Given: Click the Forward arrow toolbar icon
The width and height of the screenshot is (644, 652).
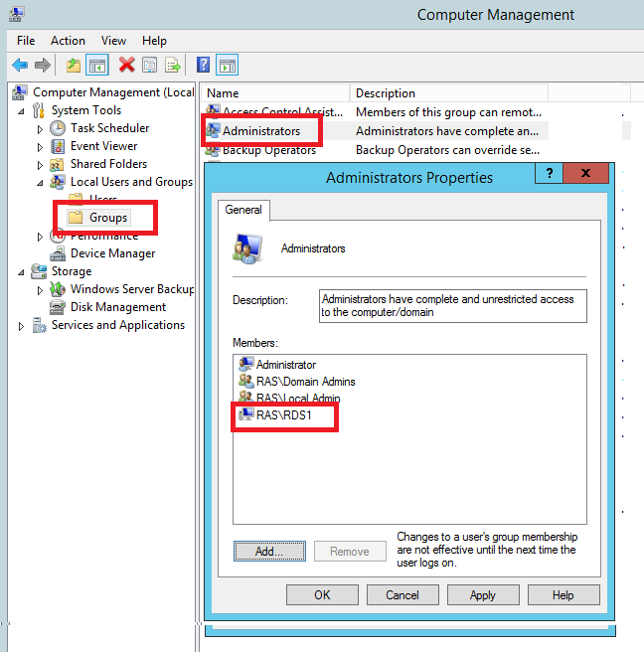Looking at the screenshot, I should 43,65.
